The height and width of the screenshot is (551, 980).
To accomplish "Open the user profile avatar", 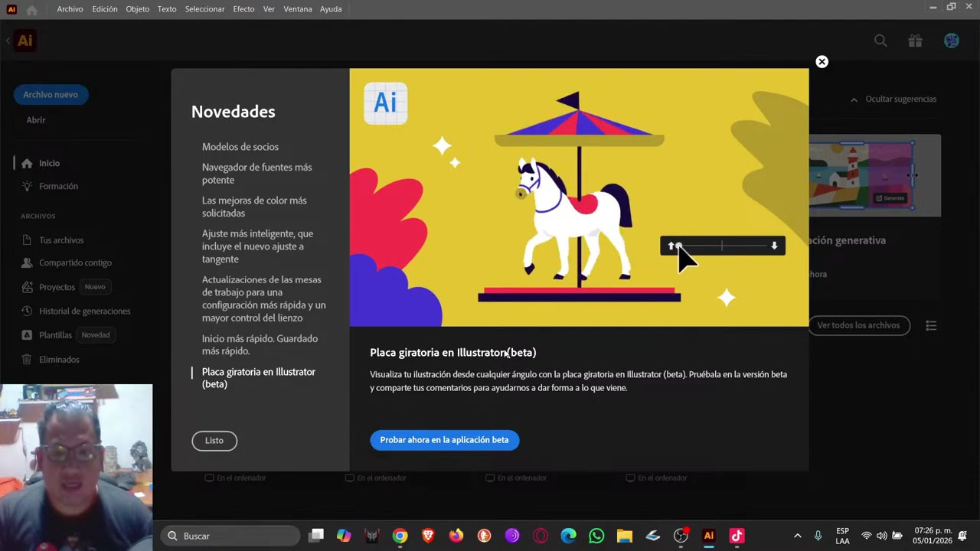I will click(x=952, y=41).
